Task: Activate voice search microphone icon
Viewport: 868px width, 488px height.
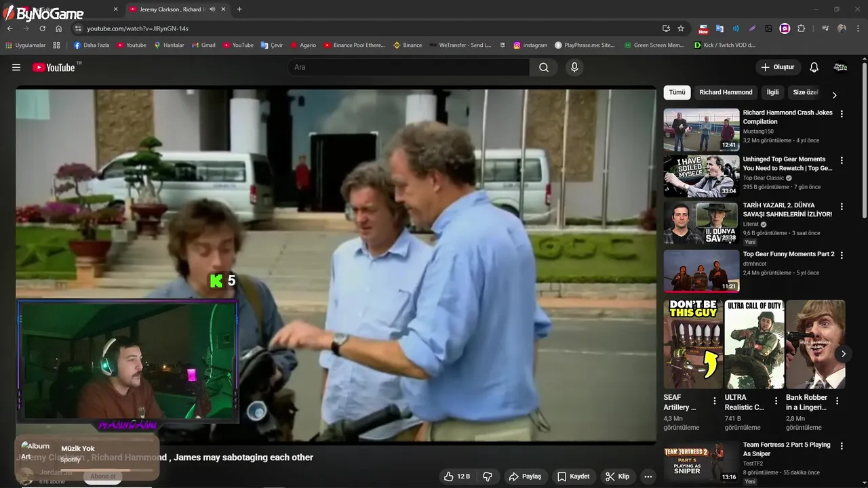Action: 574,67
